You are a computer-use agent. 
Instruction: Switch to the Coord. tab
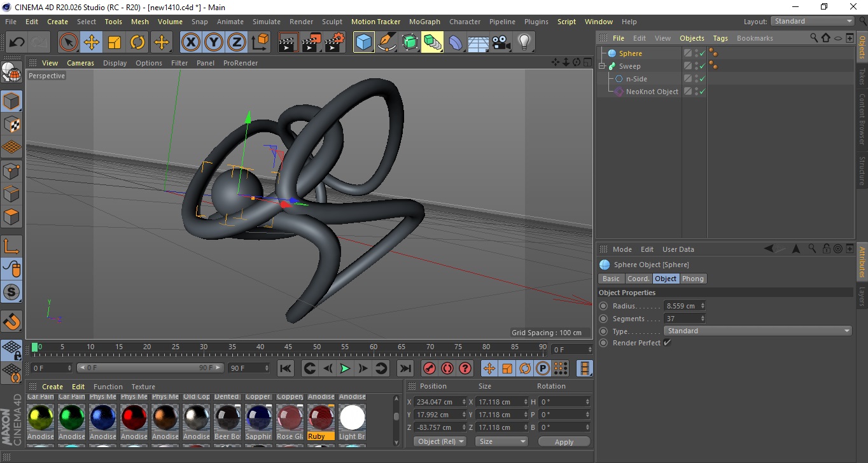638,279
